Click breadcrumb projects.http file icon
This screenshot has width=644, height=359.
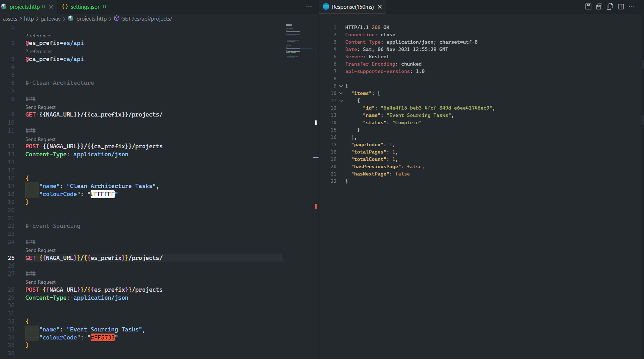pos(71,18)
